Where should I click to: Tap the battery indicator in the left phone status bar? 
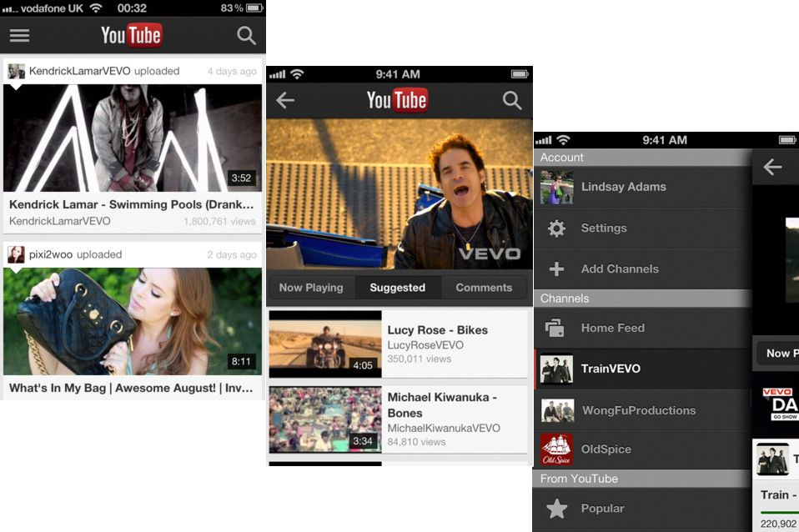coord(254,8)
